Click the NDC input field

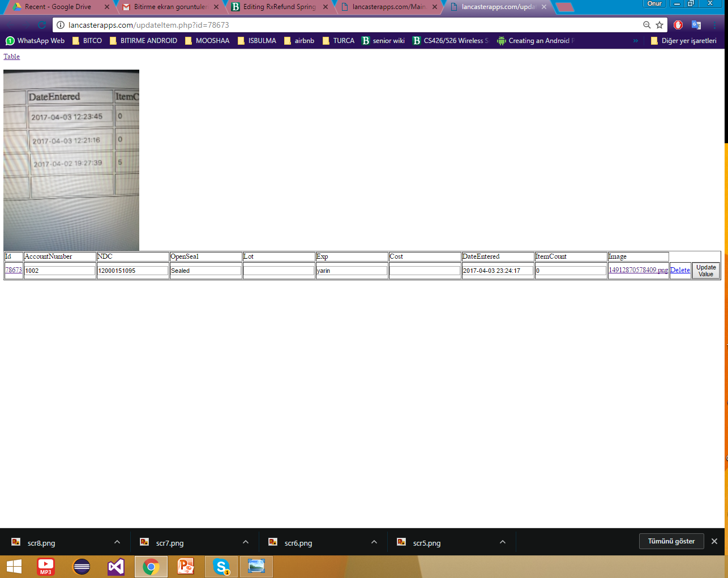pyautogui.click(x=132, y=271)
